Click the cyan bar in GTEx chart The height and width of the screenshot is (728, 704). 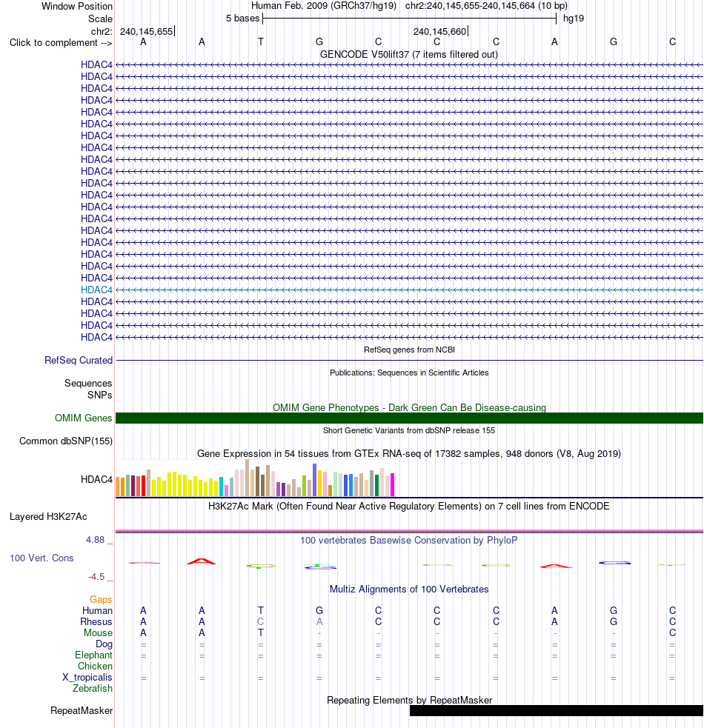221,487
